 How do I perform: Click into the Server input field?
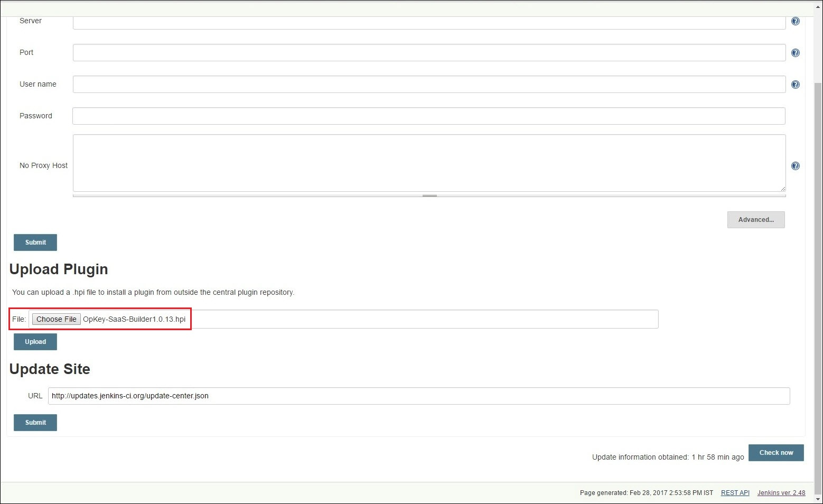(429, 22)
